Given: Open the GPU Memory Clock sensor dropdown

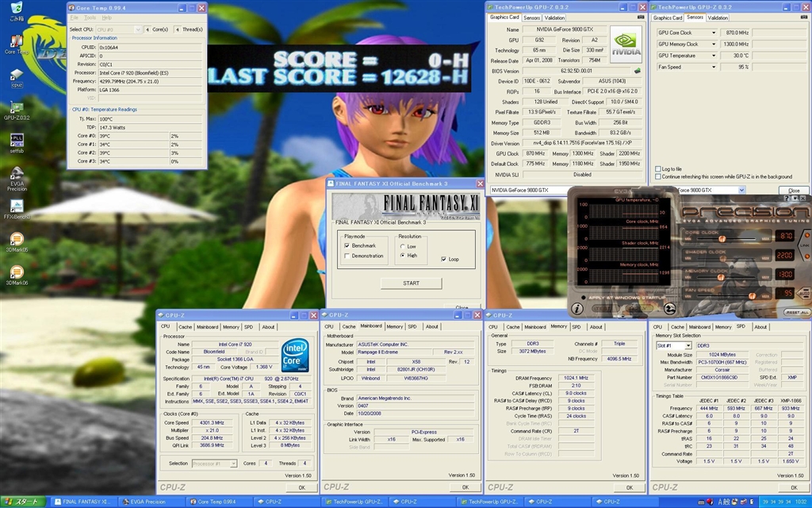Looking at the screenshot, I should pyautogui.click(x=714, y=44).
